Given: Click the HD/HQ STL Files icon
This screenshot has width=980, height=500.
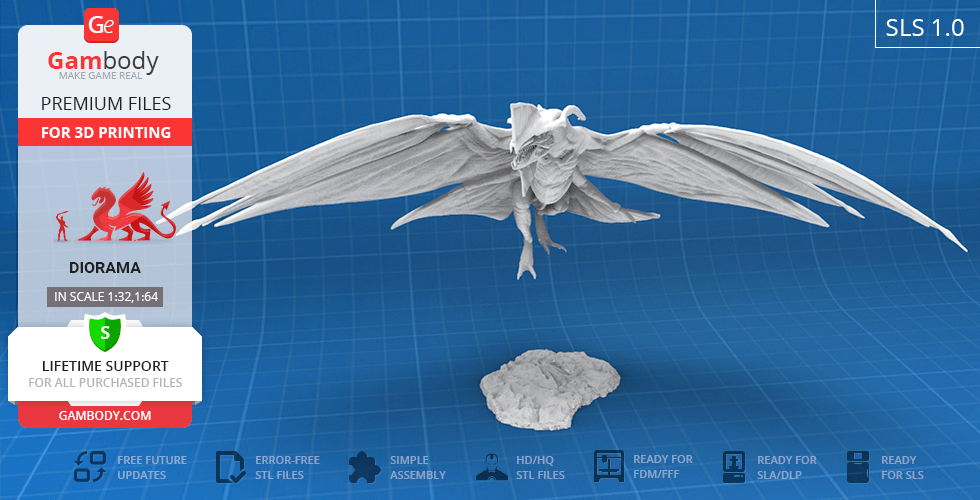Looking at the screenshot, I should pyautogui.click(x=489, y=467).
